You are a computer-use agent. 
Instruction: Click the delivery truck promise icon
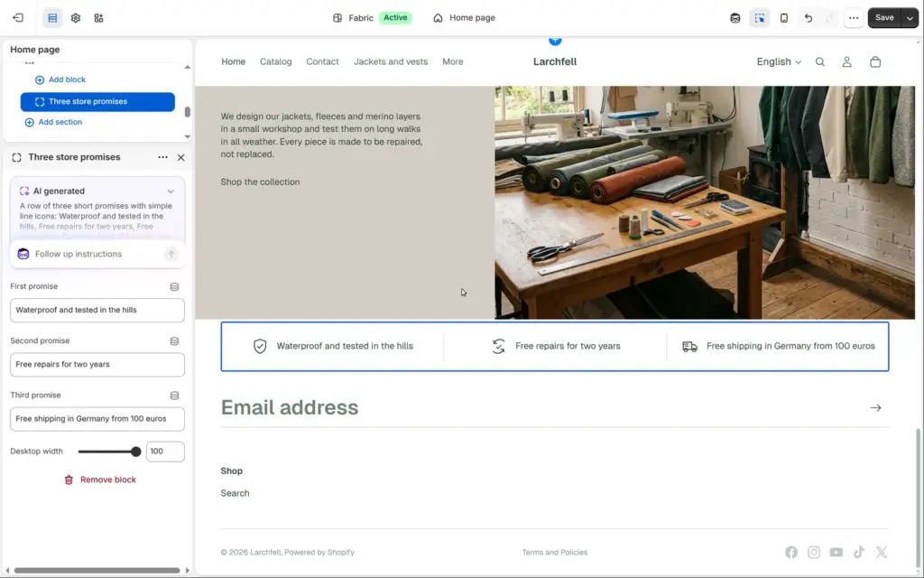pos(689,346)
